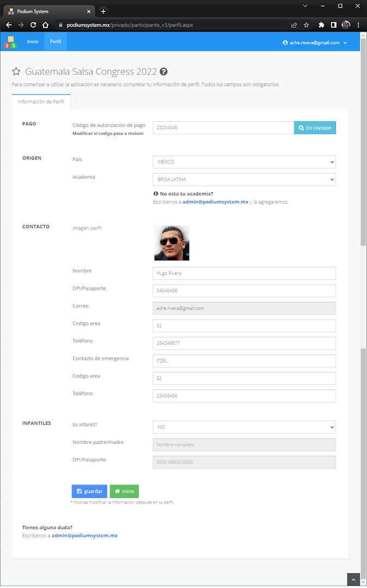
Task: Go to Inicio in the navigation bar
Action: tap(33, 42)
